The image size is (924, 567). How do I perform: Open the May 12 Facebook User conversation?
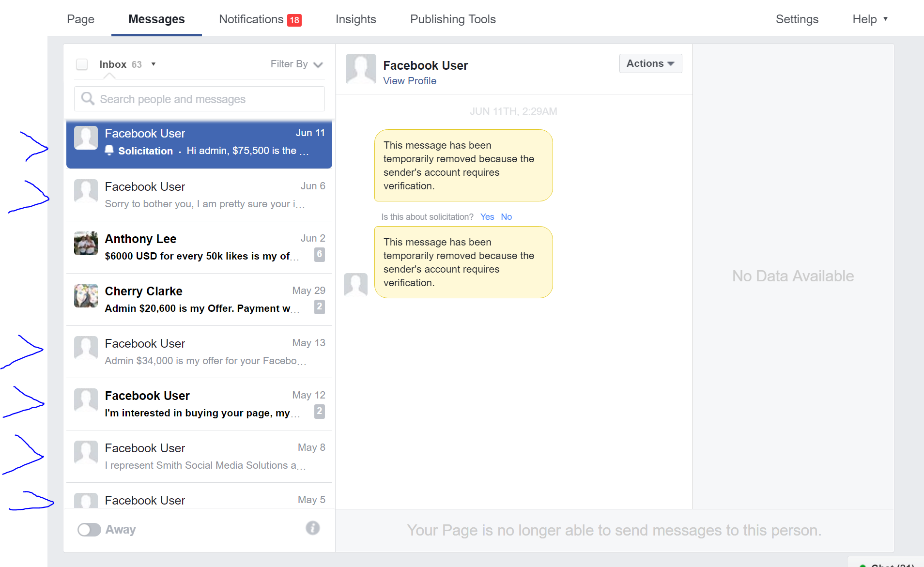pyautogui.click(x=199, y=404)
